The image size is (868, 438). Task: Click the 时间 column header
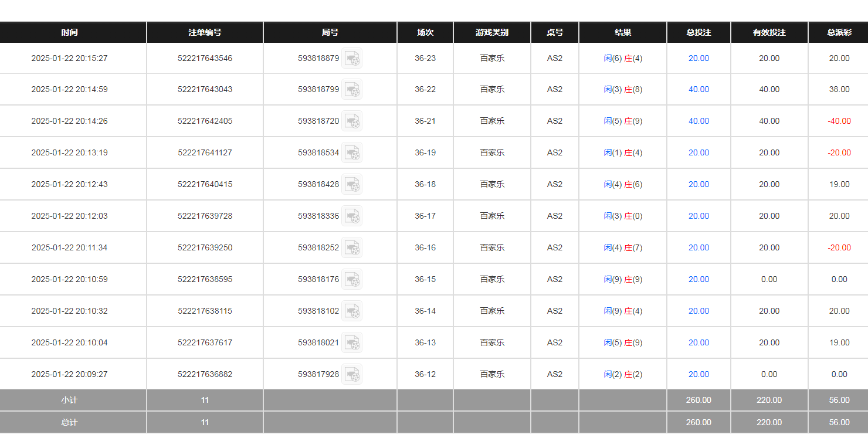[70, 33]
